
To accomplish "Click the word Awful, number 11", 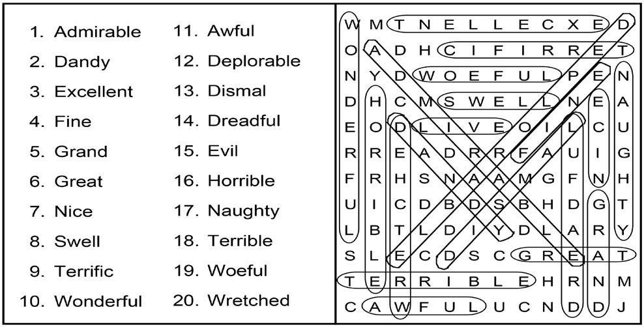I will (231, 31).
